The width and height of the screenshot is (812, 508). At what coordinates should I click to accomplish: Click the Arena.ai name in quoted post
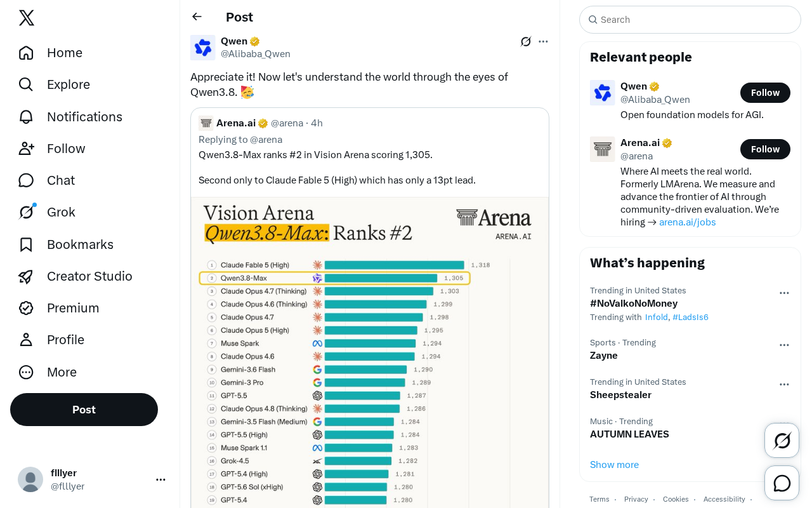point(236,123)
